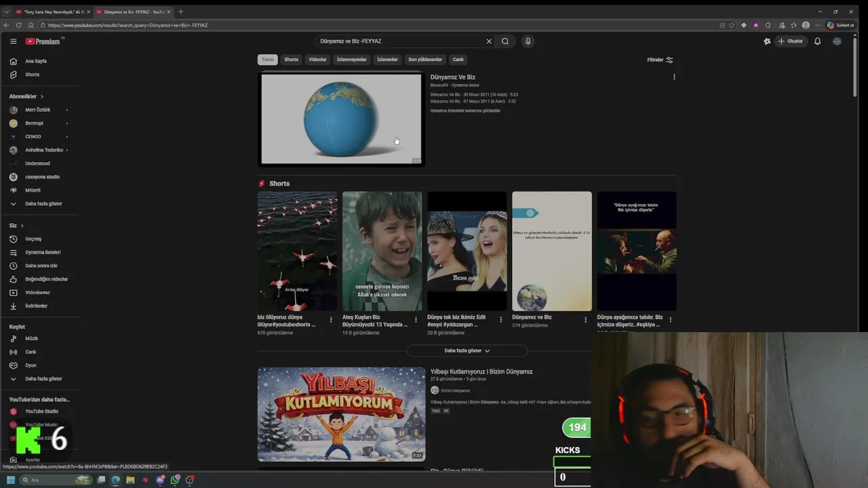
Task: Open the Ateş Kuşları Biz Büyümüyozki short
Action: coord(382,251)
